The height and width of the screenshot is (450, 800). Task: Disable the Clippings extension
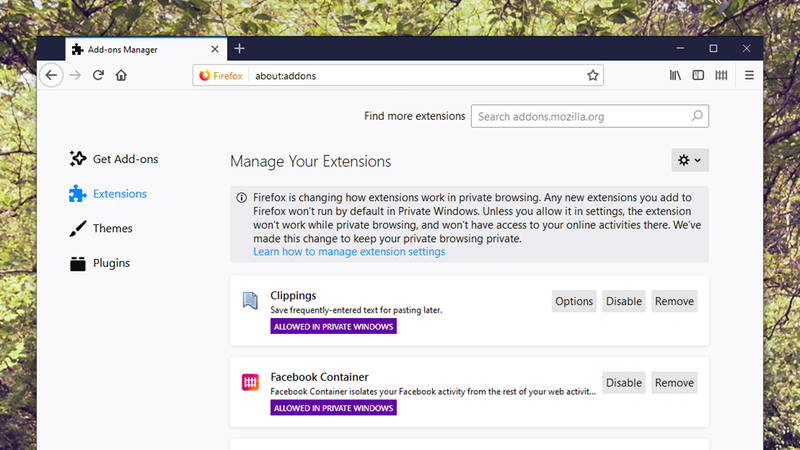(x=623, y=301)
